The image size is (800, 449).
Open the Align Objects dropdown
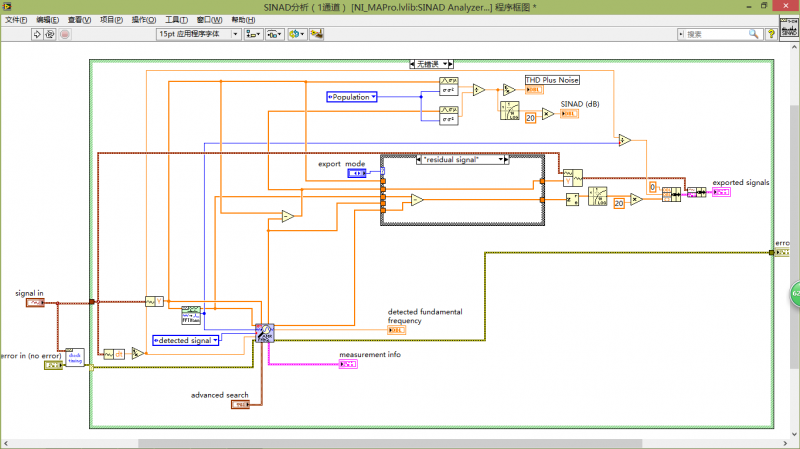[251, 34]
